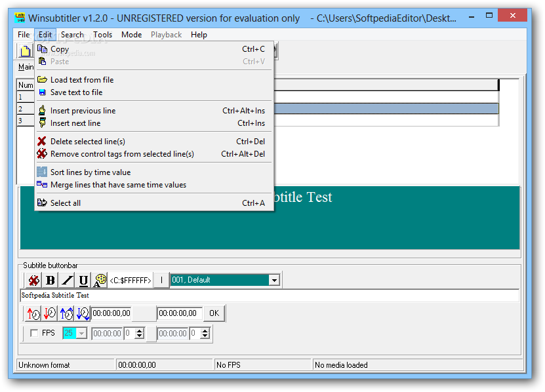Click the folder icon beside Load text from file
Viewport: 545px width, 392px height.
[42, 79]
